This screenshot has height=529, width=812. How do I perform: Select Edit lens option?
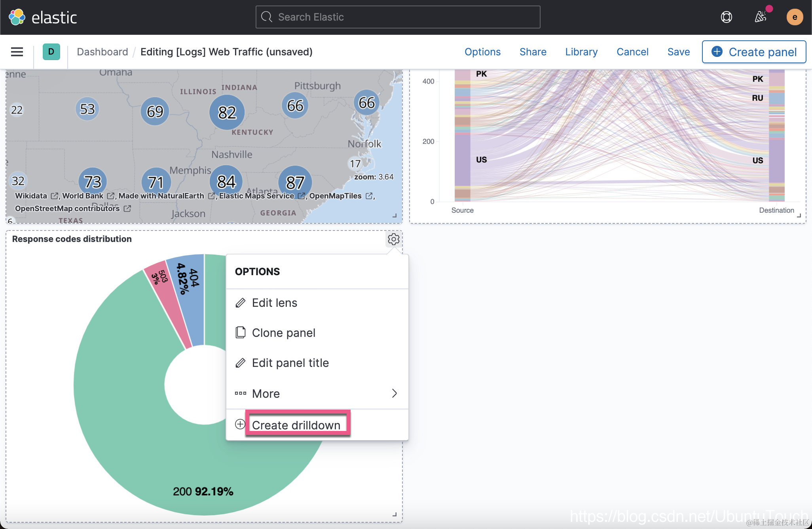tap(275, 303)
